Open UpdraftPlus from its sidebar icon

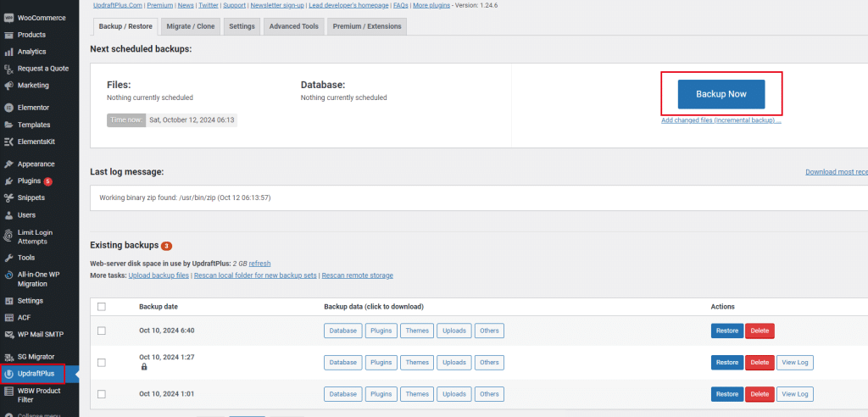pos(8,373)
